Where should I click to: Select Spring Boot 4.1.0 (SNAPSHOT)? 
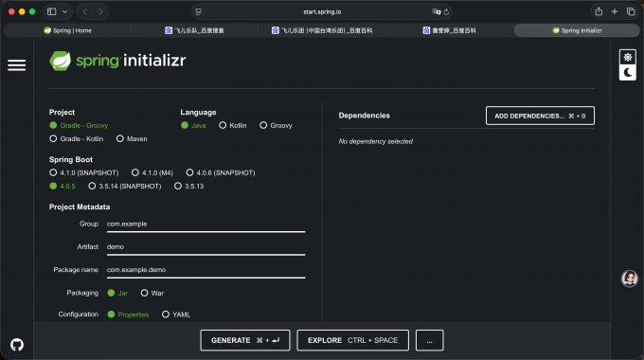83,172
